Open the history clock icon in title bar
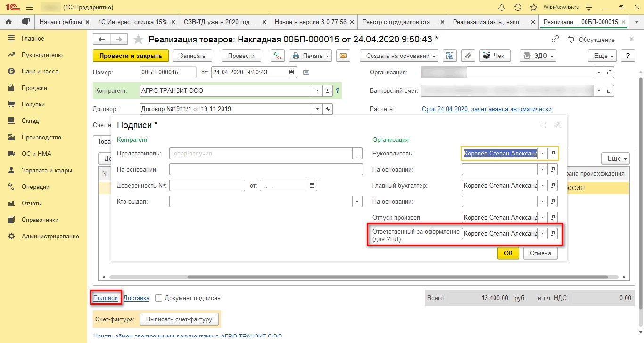Screen dimensions: 644x343 (518, 8)
